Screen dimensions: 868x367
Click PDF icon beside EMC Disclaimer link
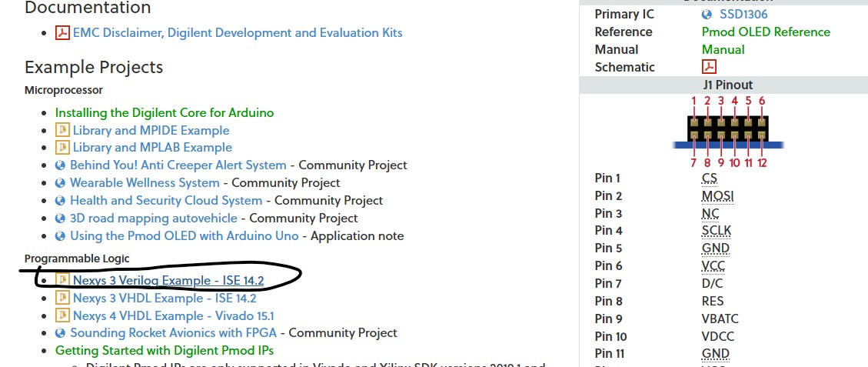62,33
